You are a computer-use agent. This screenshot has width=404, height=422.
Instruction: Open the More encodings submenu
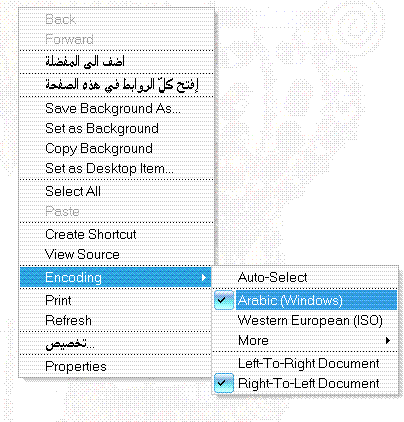click(305, 340)
